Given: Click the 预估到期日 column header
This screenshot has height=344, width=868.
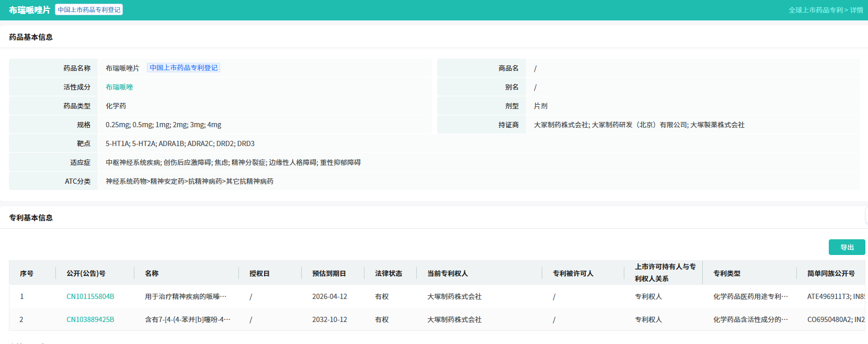Looking at the screenshot, I should click(329, 273).
